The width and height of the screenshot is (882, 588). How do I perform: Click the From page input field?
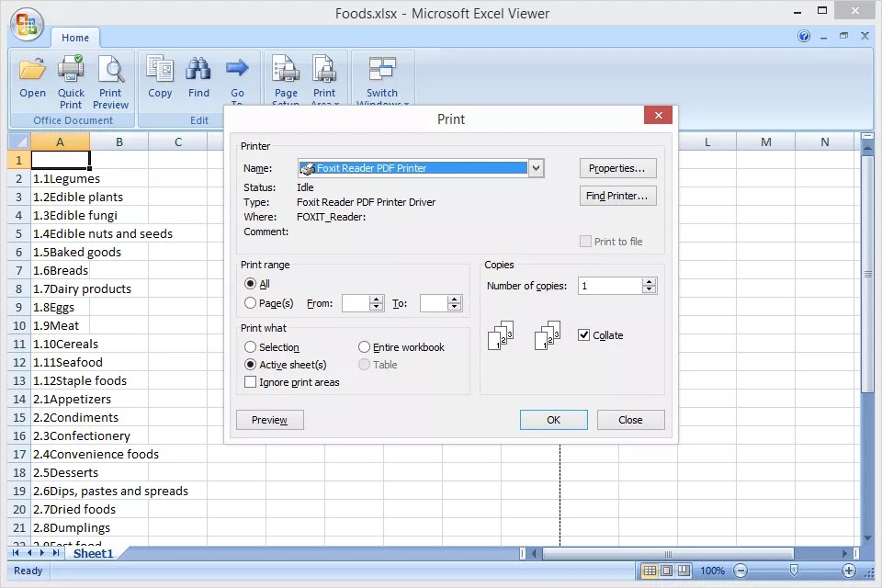point(356,303)
